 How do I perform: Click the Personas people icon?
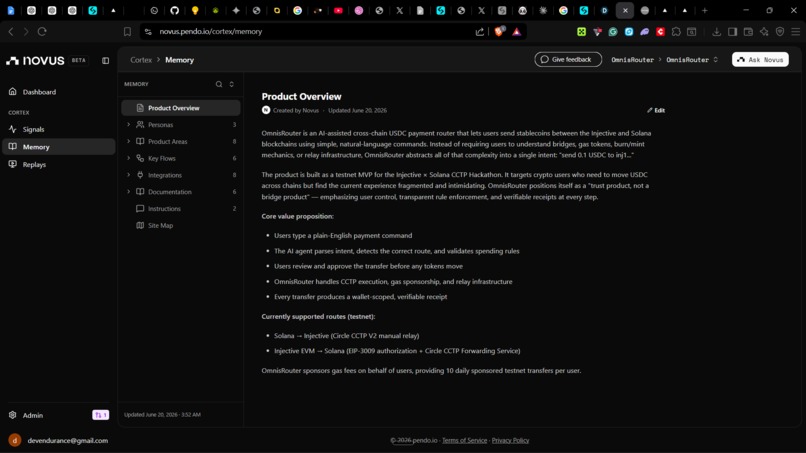[140, 124]
